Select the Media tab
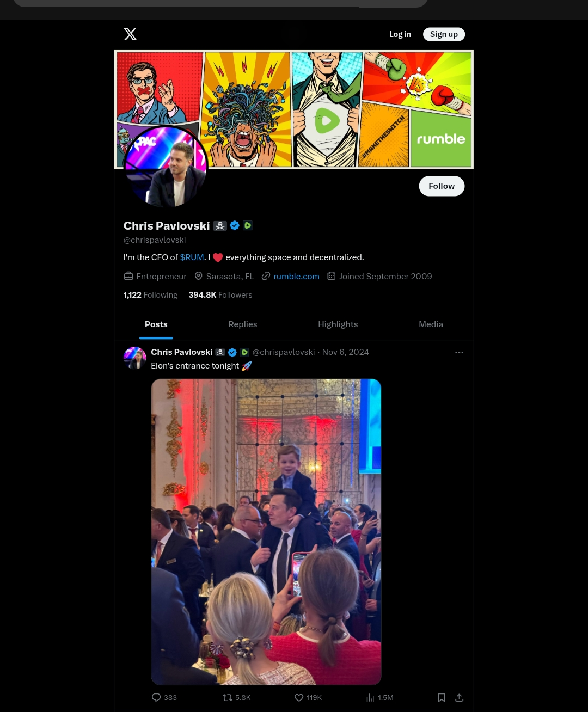The width and height of the screenshot is (588, 712). (x=431, y=324)
